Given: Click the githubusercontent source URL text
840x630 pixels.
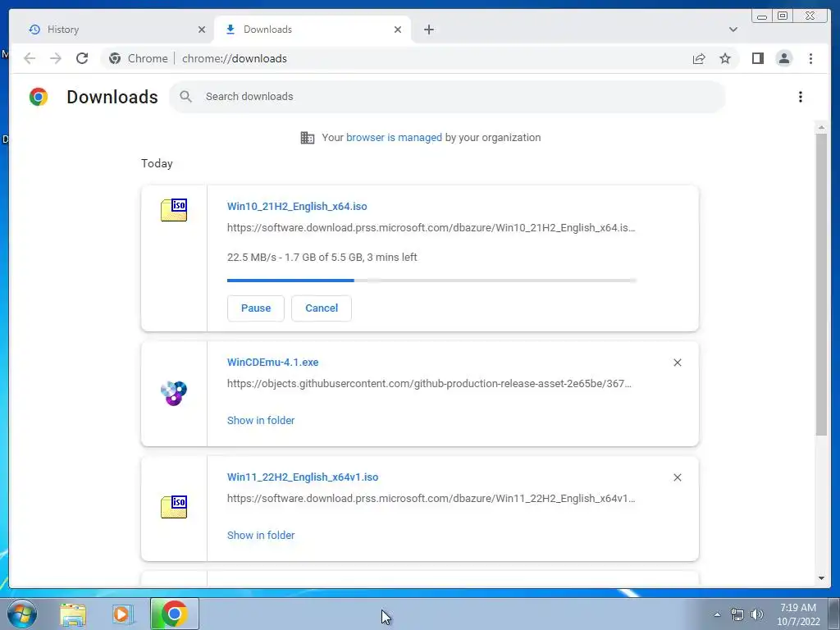Looking at the screenshot, I should point(429,384).
